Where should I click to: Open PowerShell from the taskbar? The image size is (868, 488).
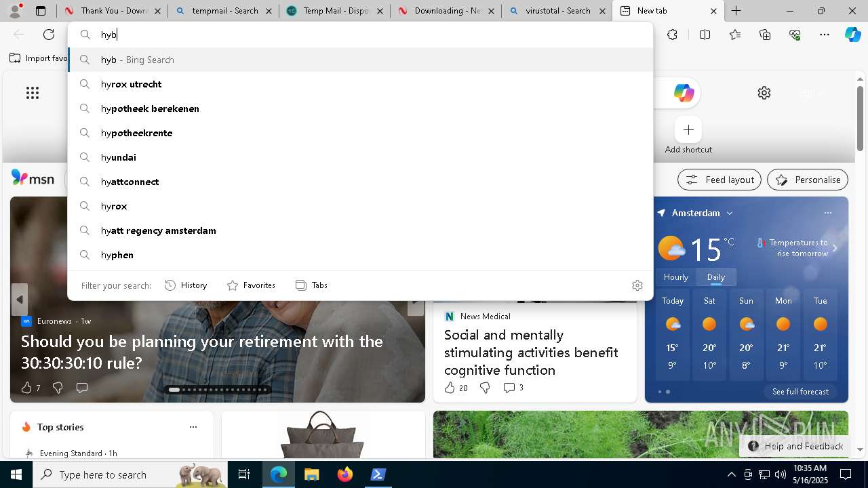tap(378, 474)
